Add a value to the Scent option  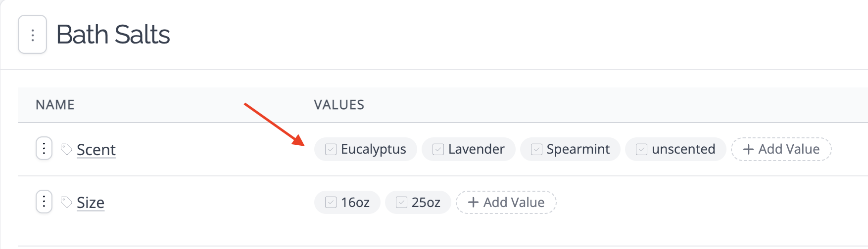coord(781,149)
